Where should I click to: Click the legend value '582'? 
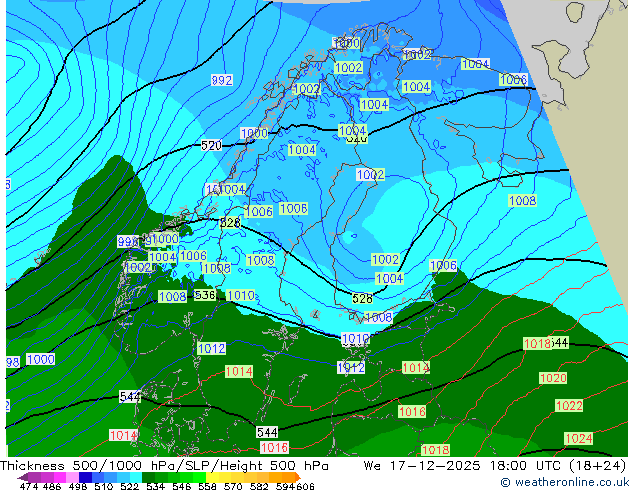tap(259, 486)
